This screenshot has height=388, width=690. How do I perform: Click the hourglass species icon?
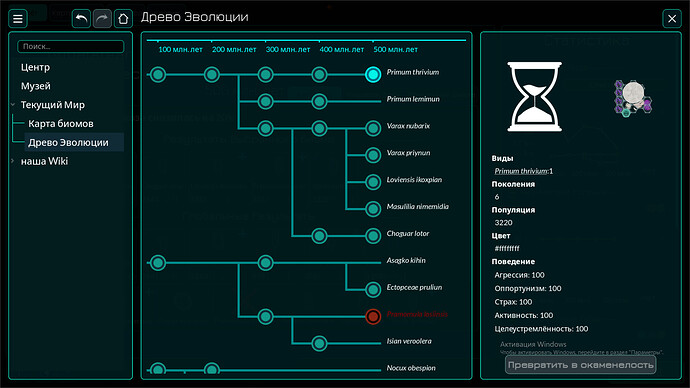coord(534,96)
